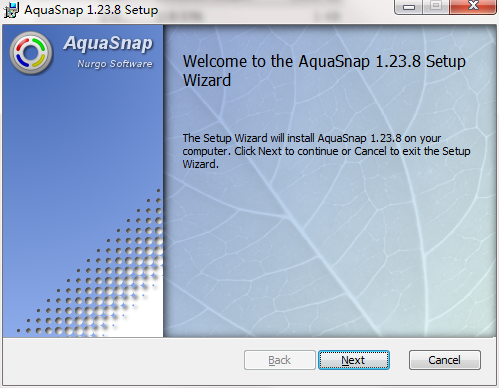Click the 'AquaSnap' banner title text
The height and width of the screenshot is (388, 499).
pyautogui.click(x=108, y=43)
